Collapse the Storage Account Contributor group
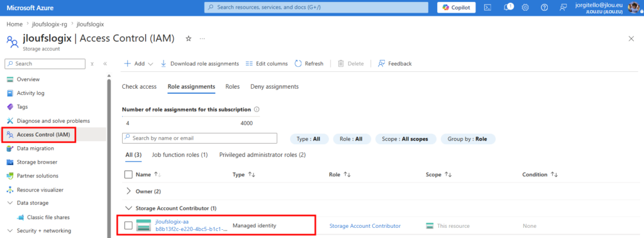The height and width of the screenshot is (238, 644). point(128,208)
